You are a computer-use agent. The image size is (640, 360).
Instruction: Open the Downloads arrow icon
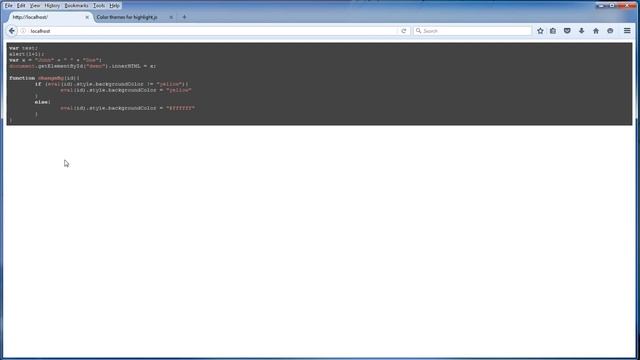tap(582, 31)
